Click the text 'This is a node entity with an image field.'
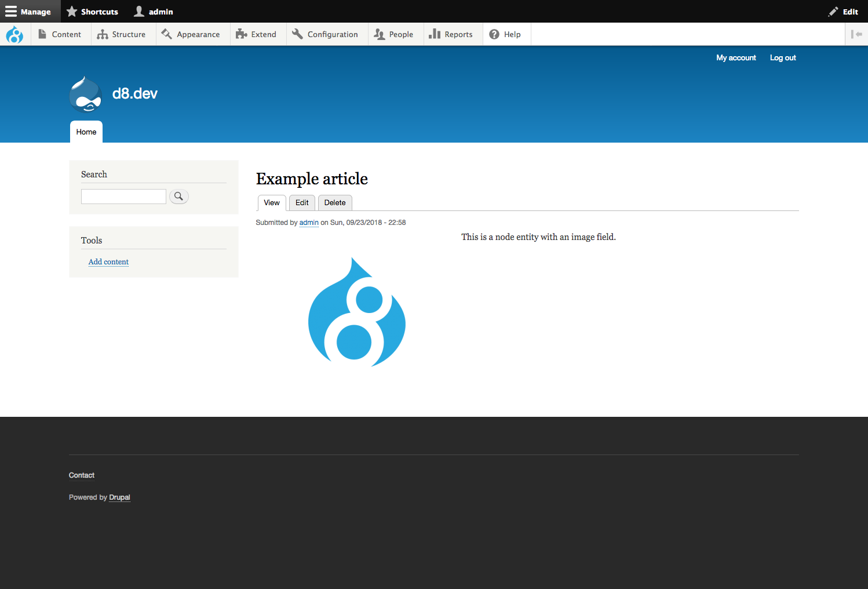Screen dimensions: 868x589 tap(538, 237)
